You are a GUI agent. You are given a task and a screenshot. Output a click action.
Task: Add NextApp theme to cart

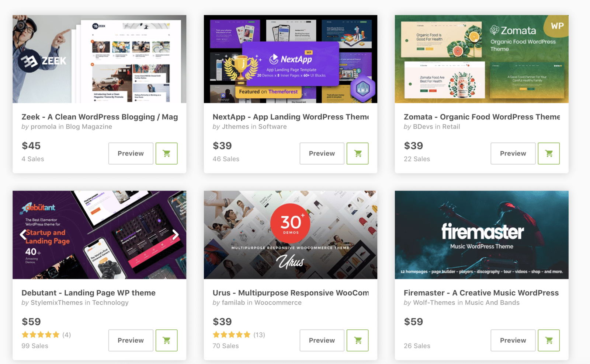357,153
